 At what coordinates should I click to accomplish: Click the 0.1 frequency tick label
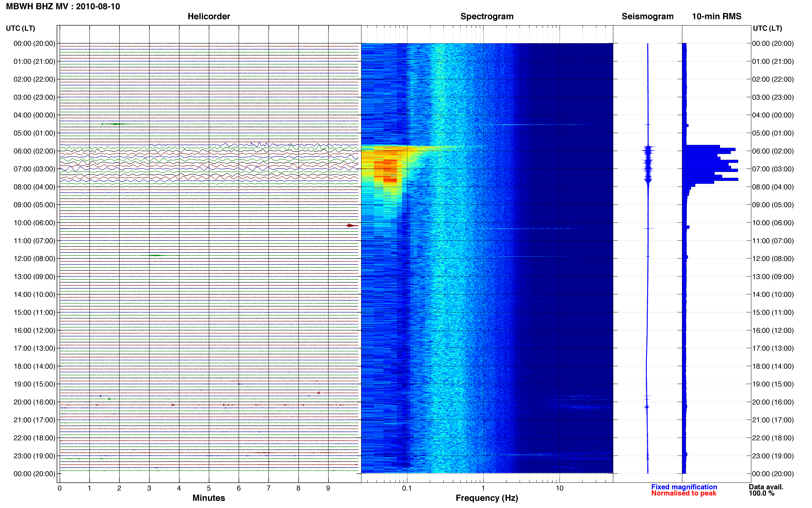(407, 488)
